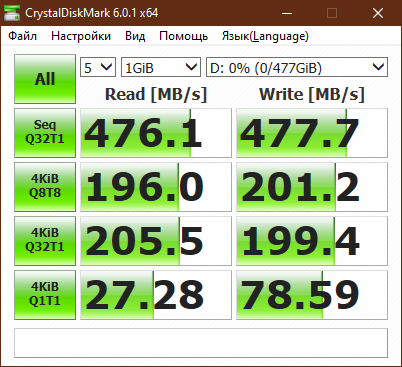Run the 4KiB Q32T1 test
402x367 pixels.
click(45, 241)
